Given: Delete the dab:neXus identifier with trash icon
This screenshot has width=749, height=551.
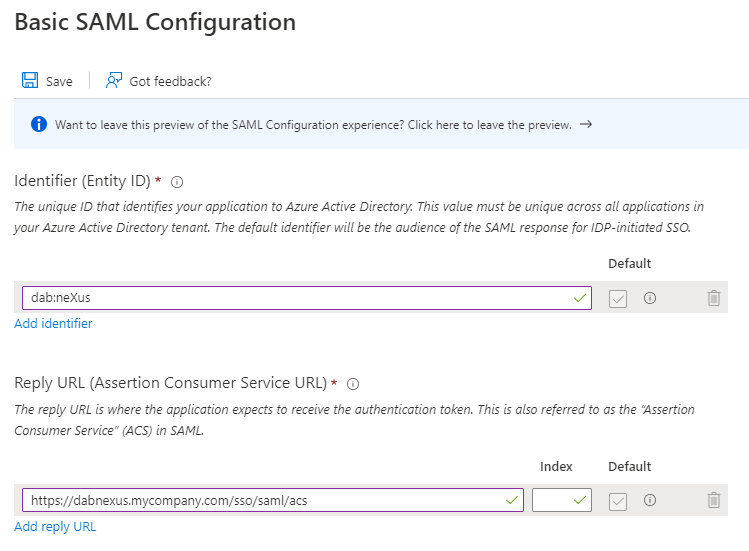Looking at the screenshot, I should click(x=713, y=298).
